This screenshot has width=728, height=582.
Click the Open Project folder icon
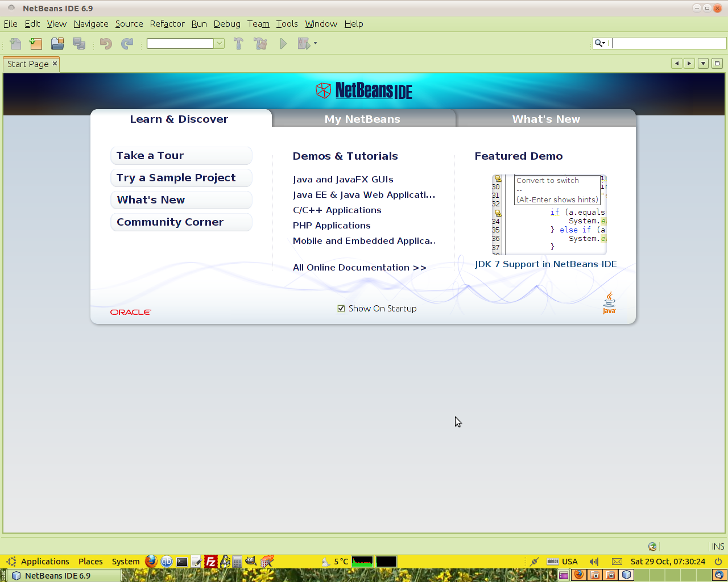[57, 44]
